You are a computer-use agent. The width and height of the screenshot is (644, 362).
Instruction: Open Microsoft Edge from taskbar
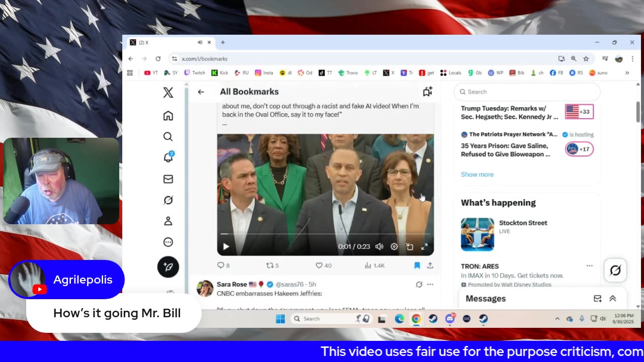tap(399, 319)
